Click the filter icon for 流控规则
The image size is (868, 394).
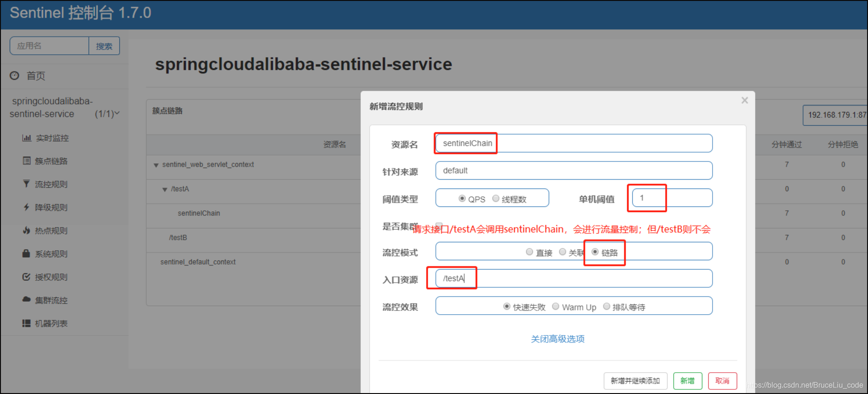pos(26,184)
